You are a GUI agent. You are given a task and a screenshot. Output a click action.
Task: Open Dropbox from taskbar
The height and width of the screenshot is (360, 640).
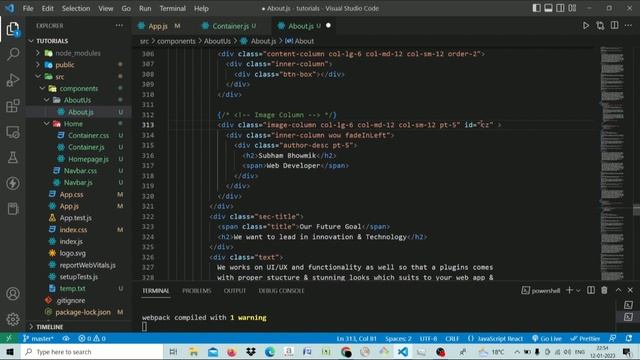coord(251,351)
